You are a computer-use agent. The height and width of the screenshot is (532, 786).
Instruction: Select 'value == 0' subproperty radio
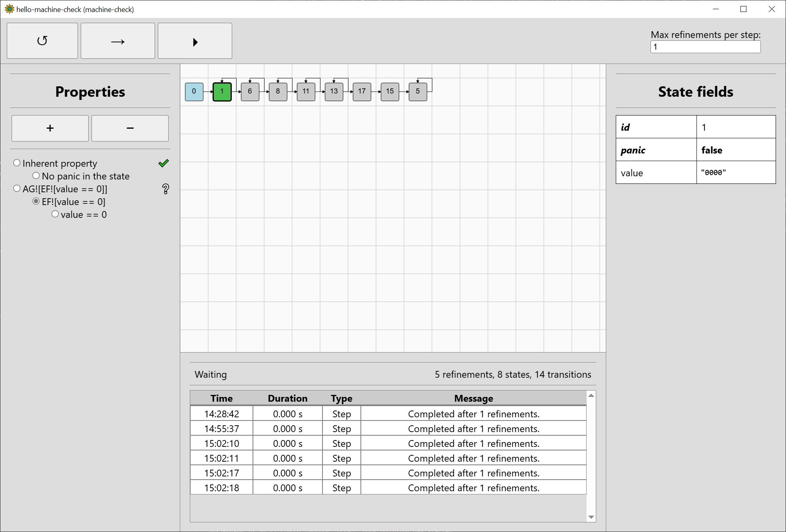tap(55, 214)
